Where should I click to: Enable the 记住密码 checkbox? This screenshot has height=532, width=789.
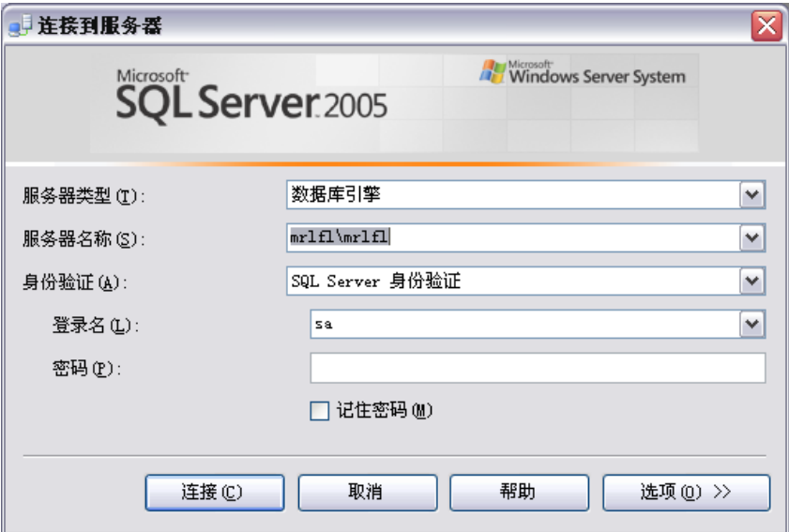tap(320, 411)
